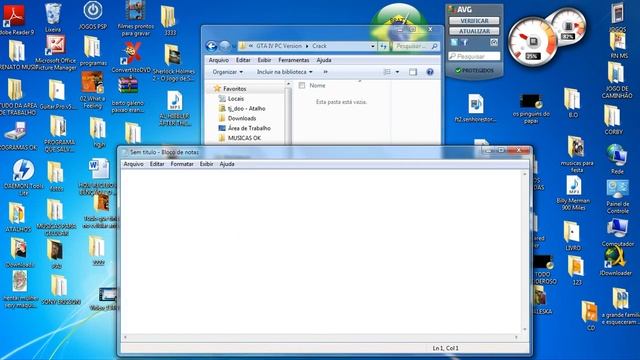Open the Editar menu in Bloco de notas
The image size is (640, 360).
point(157,164)
